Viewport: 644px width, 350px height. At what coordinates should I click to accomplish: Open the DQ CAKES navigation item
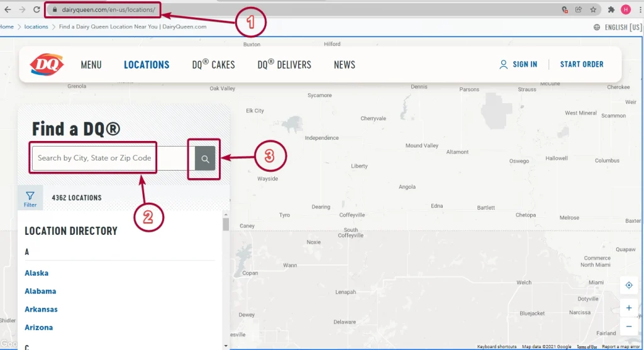[x=214, y=64]
